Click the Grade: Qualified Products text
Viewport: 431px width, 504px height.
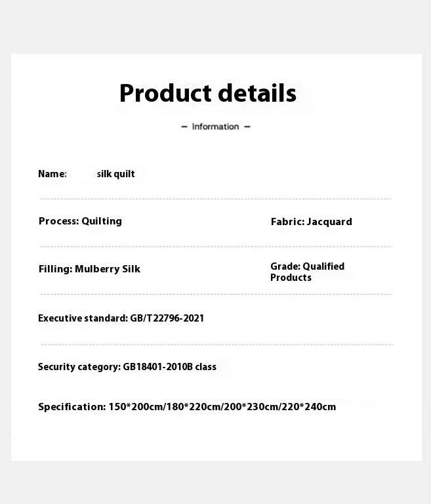coord(307,272)
